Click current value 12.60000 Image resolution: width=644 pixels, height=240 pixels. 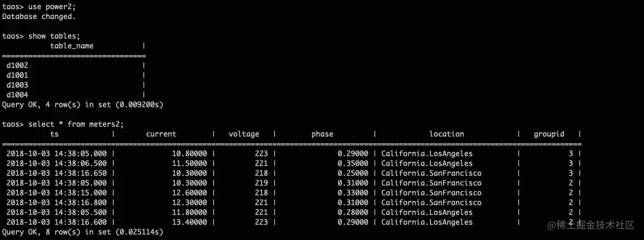click(x=190, y=193)
